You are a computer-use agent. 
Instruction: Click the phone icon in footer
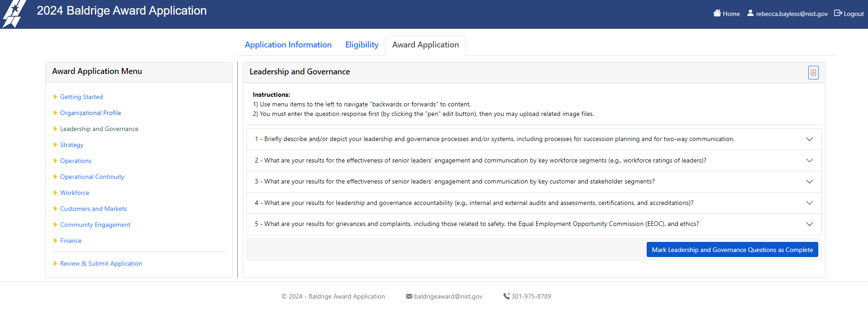coord(506,296)
